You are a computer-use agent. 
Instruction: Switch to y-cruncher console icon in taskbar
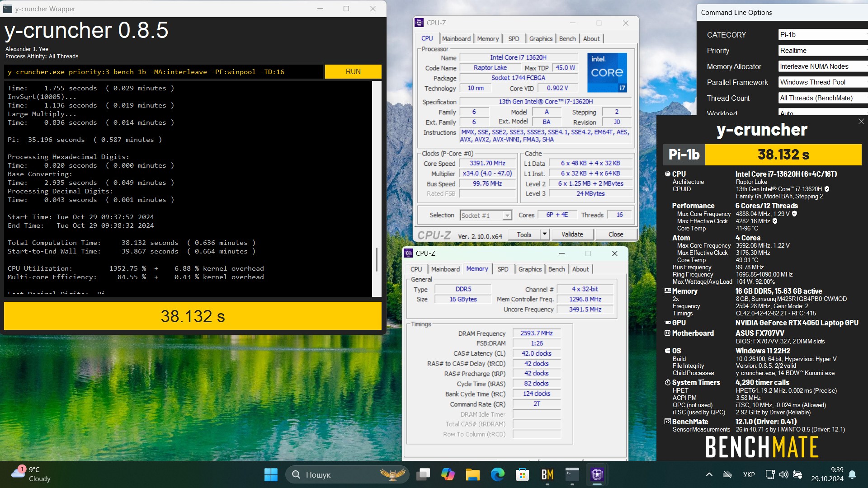pyautogui.click(x=572, y=474)
